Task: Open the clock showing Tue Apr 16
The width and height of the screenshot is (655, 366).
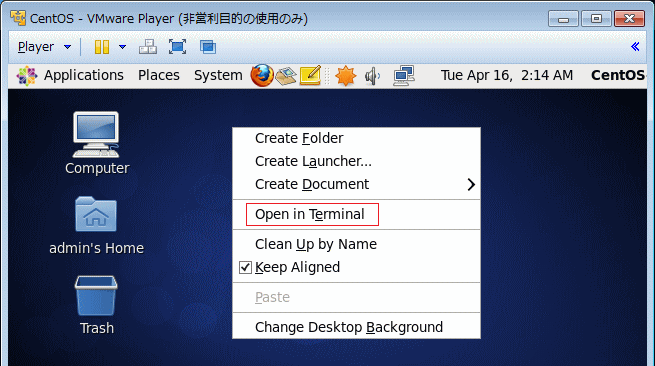Action: point(507,75)
